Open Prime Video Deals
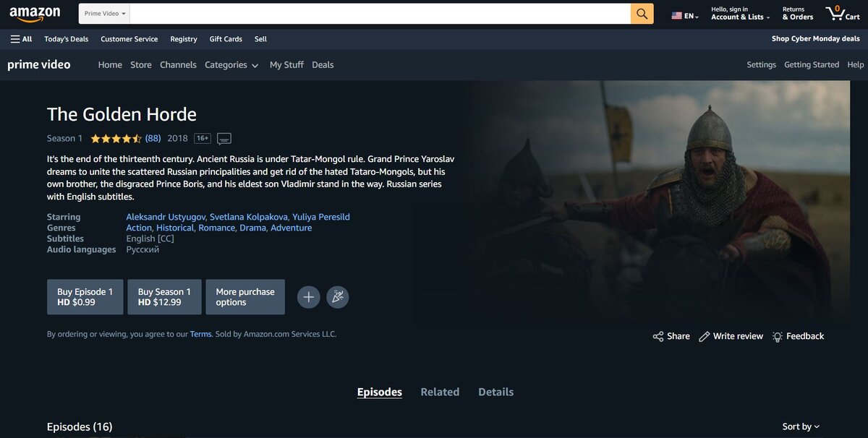 (323, 65)
